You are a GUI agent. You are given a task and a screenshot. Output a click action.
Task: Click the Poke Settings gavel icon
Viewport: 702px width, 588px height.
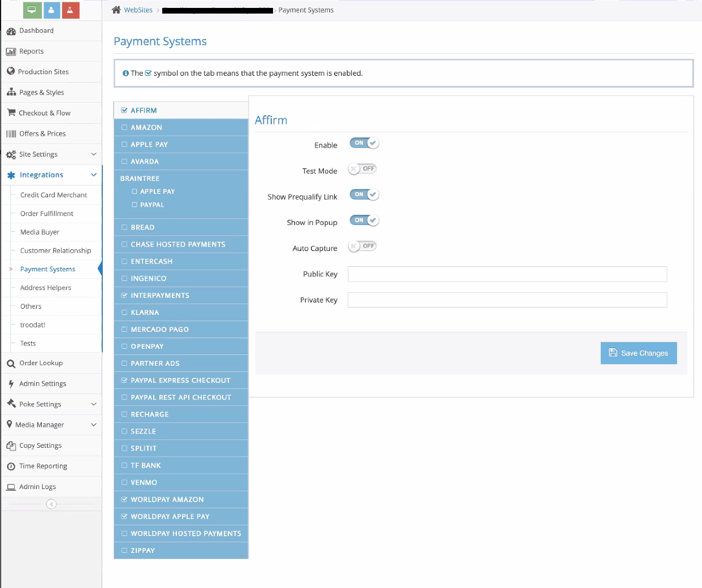(11, 404)
